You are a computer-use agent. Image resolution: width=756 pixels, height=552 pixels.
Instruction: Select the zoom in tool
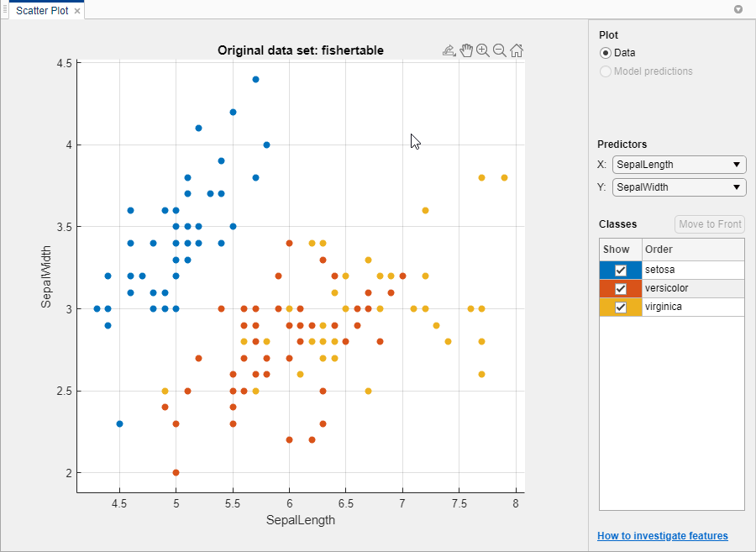pos(483,50)
